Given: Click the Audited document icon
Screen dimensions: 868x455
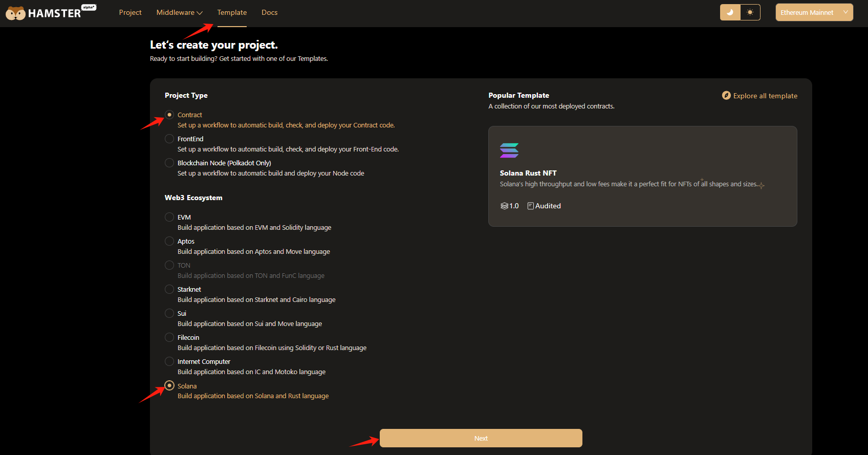Looking at the screenshot, I should click(x=531, y=206).
